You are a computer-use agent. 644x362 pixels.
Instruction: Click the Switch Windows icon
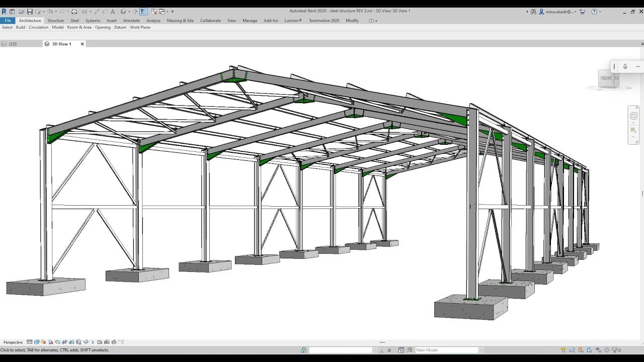click(163, 12)
